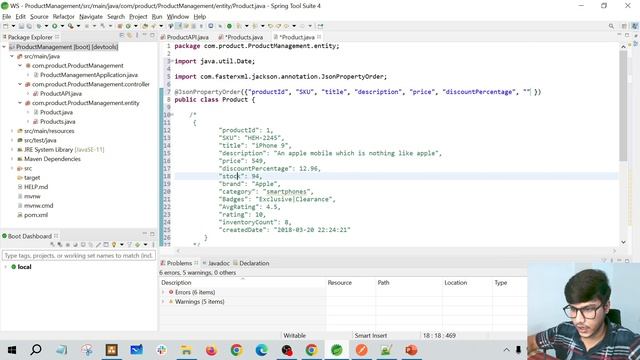Click Boot Dashboard stop icon
Viewport: 640px width, 360px height.
click(x=67, y=244)
